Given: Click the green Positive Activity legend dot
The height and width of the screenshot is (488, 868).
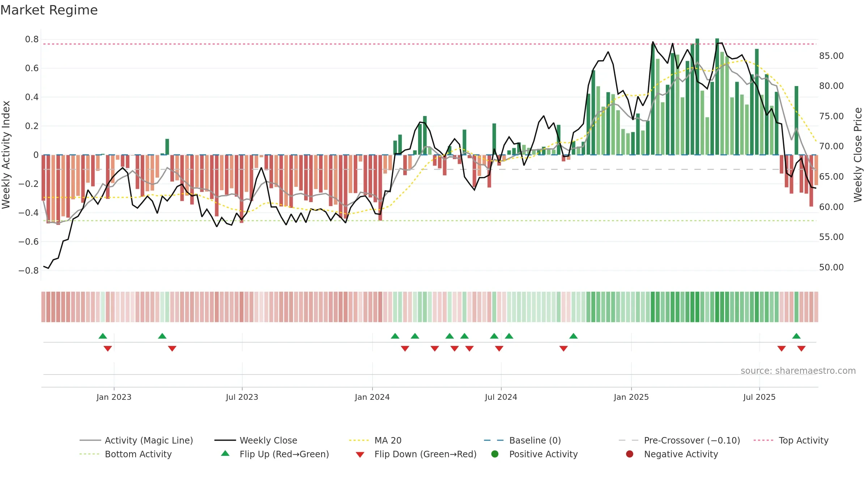Looking at the screenshot, I should click(495, 454).
